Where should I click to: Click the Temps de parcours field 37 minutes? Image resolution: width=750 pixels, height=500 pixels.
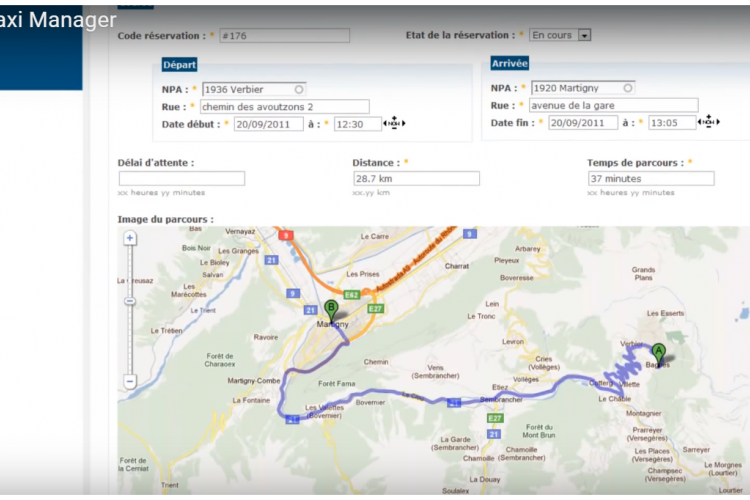pos(651,178)
